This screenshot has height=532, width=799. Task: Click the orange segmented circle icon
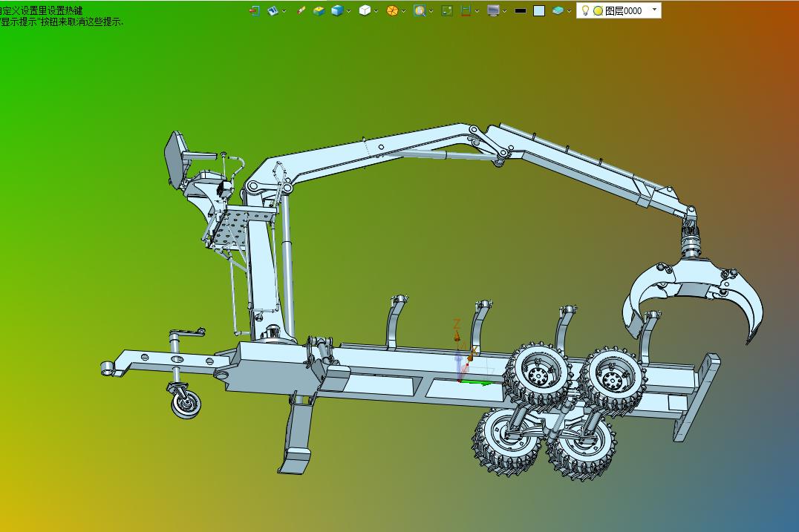(x=392, y=10)
